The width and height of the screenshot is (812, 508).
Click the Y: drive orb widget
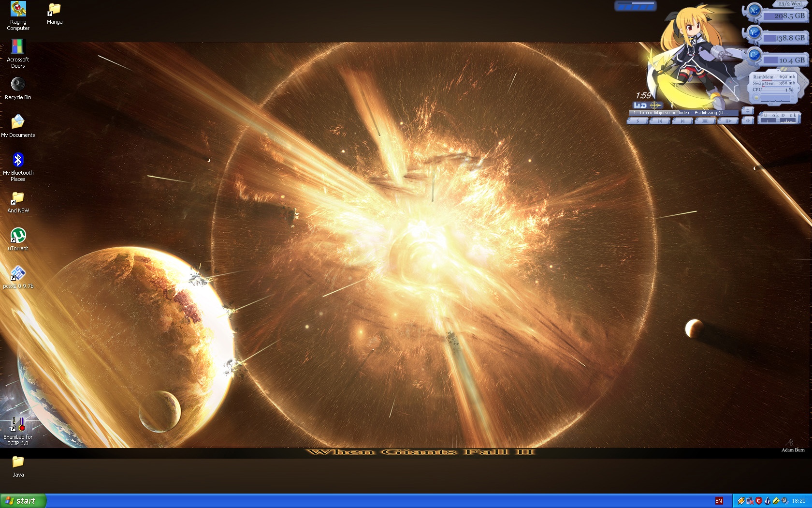pos(754,32)
